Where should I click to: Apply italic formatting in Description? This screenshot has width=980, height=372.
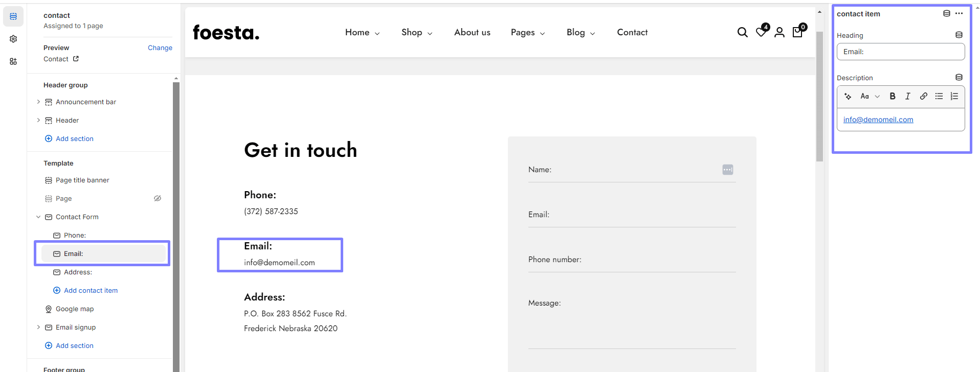[908, 96]
